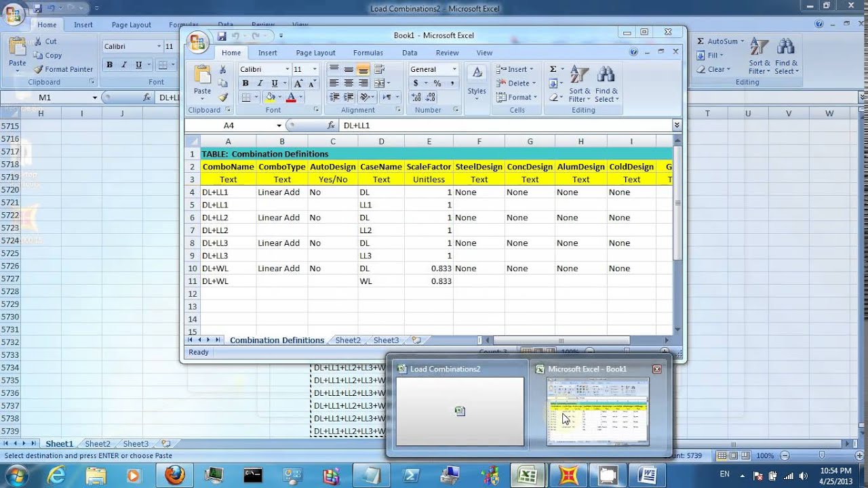The width and height of the screenshot is (868, 488).
Task: Open Find & Select menu in Book1
Action: 606,84
